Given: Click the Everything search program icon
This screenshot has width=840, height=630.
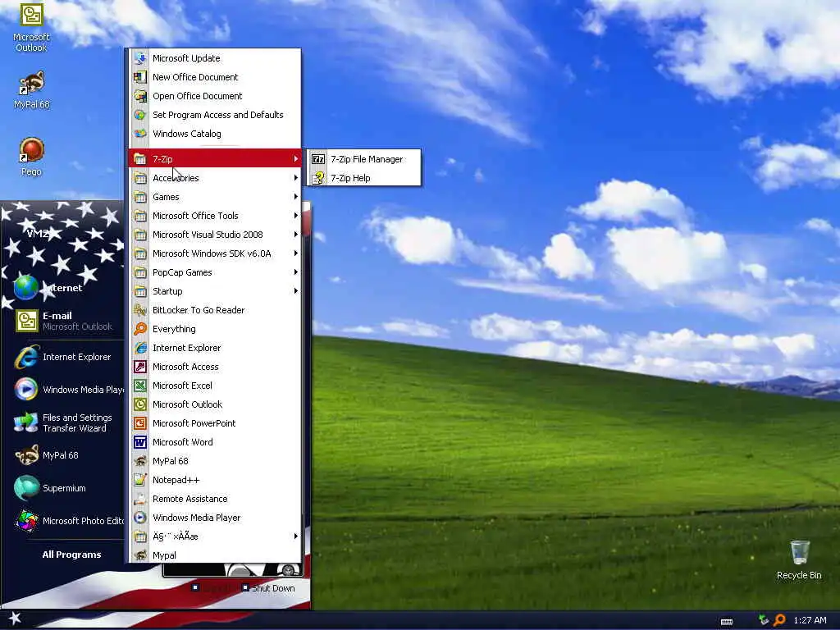Looking at the screenshot, I should [140, 328].
